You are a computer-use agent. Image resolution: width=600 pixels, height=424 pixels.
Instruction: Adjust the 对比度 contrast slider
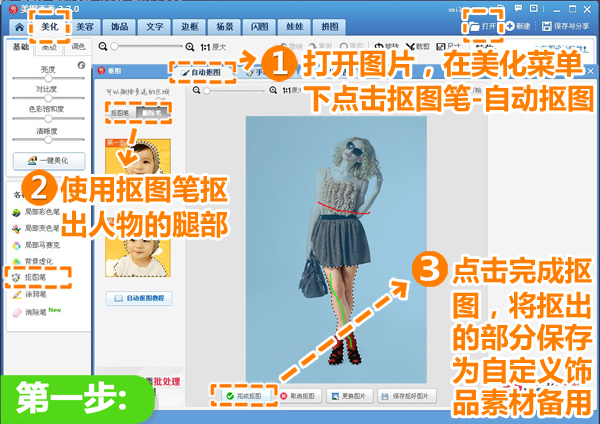(x=48, y=98)
